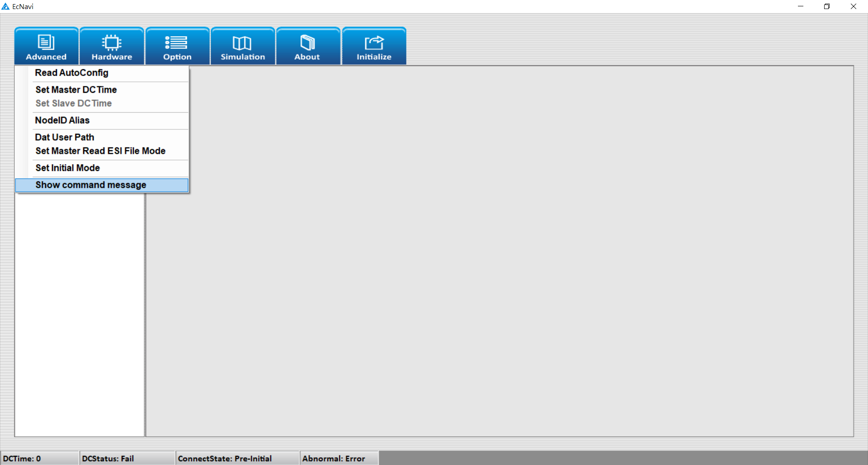Click the Set Slave DC Time entry

click(73, 103)
